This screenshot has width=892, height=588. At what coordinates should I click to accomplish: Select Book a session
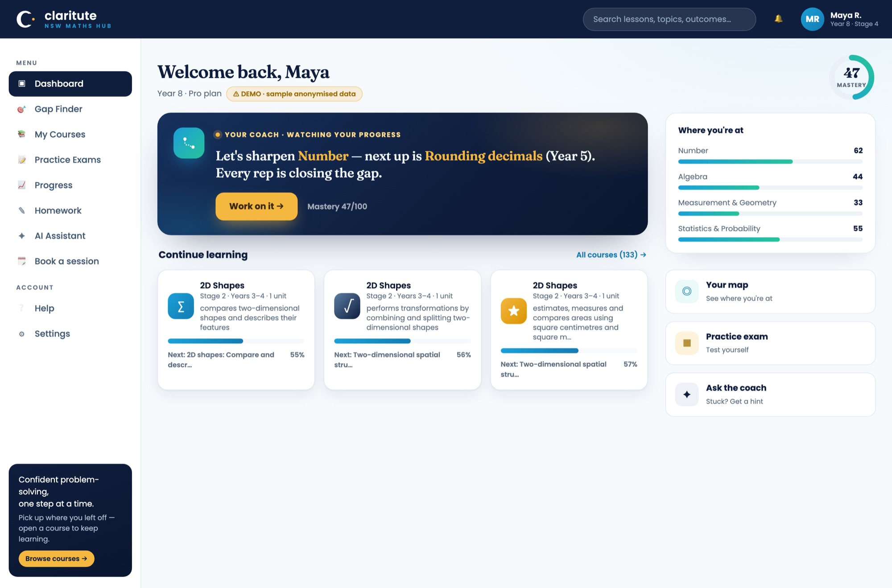70,261
